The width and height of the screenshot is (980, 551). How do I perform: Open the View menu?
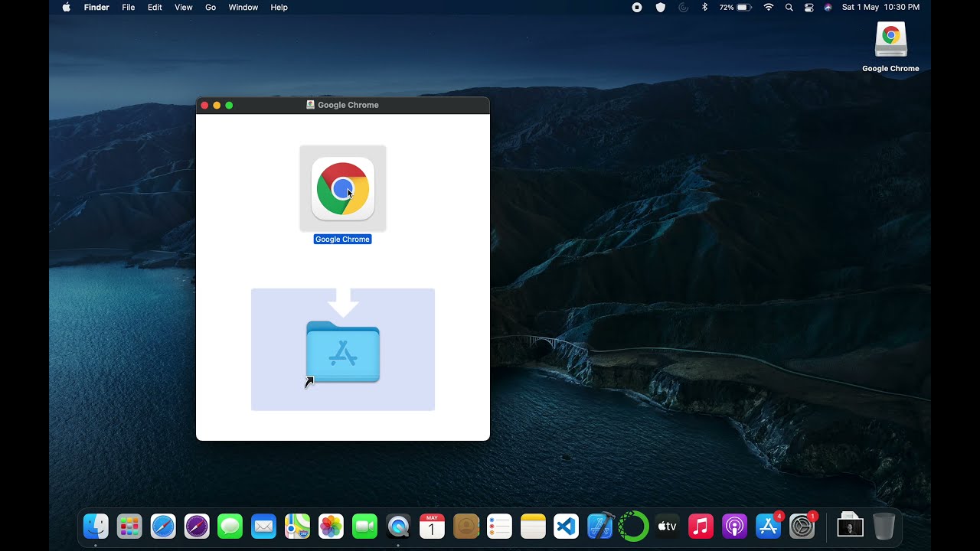click(184, 8)
